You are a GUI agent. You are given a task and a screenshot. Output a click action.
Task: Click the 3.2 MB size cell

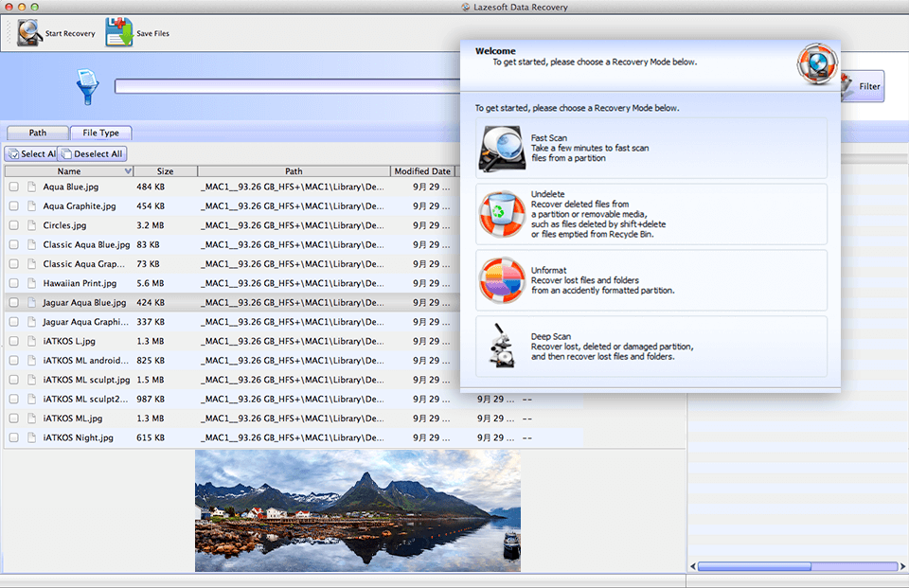click(151, 225)
